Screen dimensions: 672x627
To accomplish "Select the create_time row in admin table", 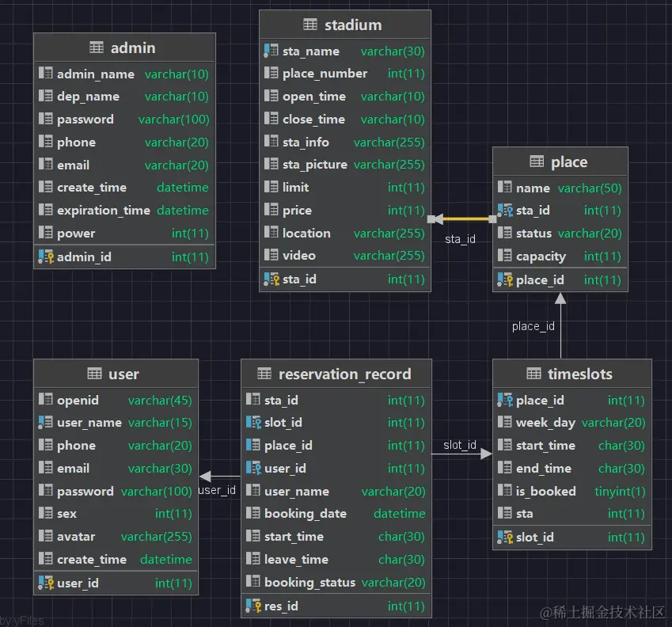I will click(x=124, y=188).
